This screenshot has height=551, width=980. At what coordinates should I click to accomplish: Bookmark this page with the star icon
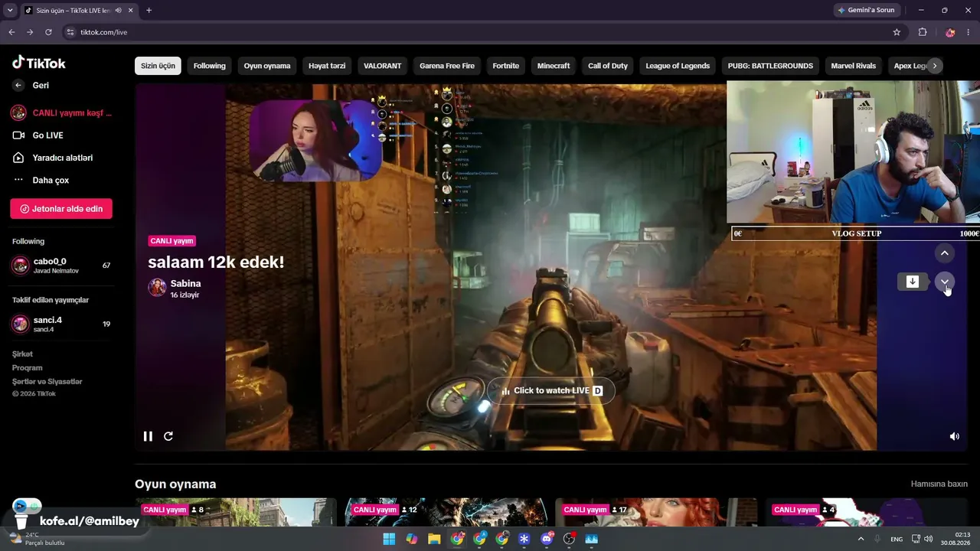(897, 32)
